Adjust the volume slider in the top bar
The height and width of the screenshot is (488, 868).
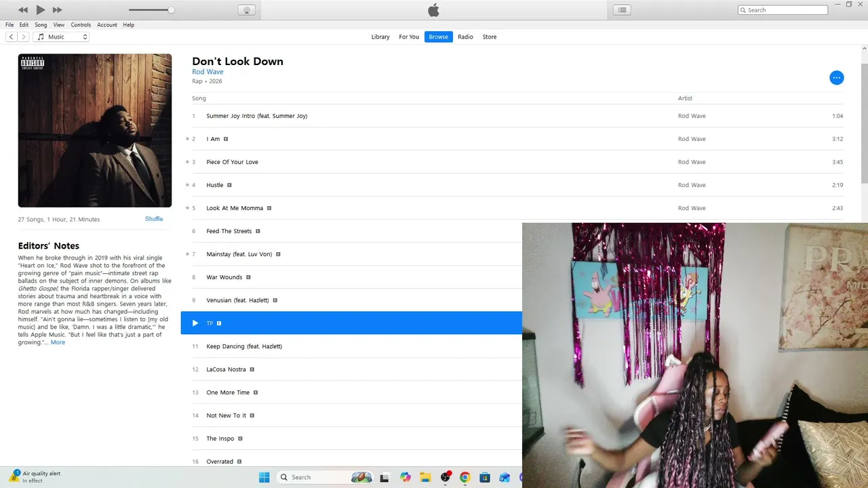(x=151, y=10)
